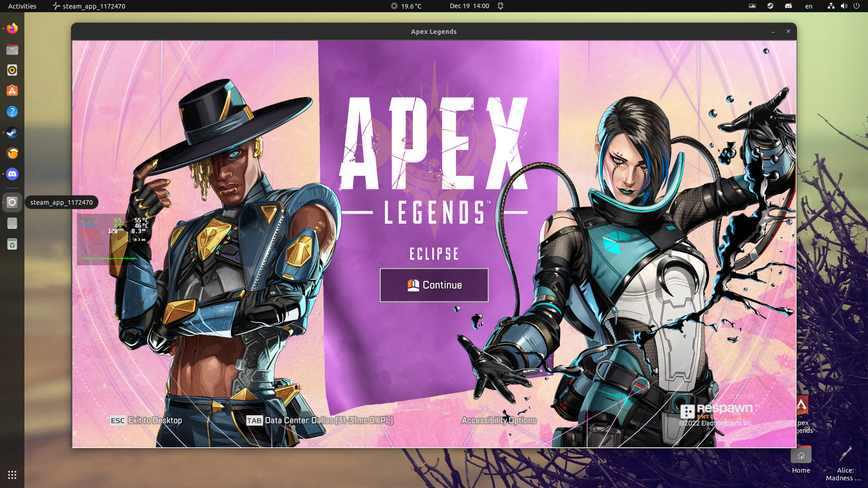Change the Data Center: Dallas selection
The image size is (868, 488).
click(x=320, y=421)
